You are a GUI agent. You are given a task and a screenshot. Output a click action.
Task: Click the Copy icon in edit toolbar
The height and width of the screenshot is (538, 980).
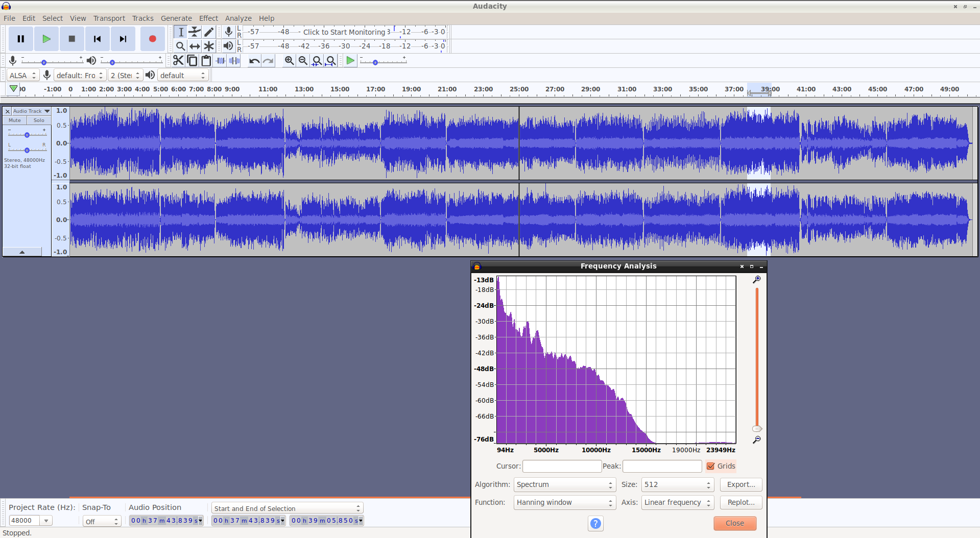pyautogui.click(x=192, y=61)
